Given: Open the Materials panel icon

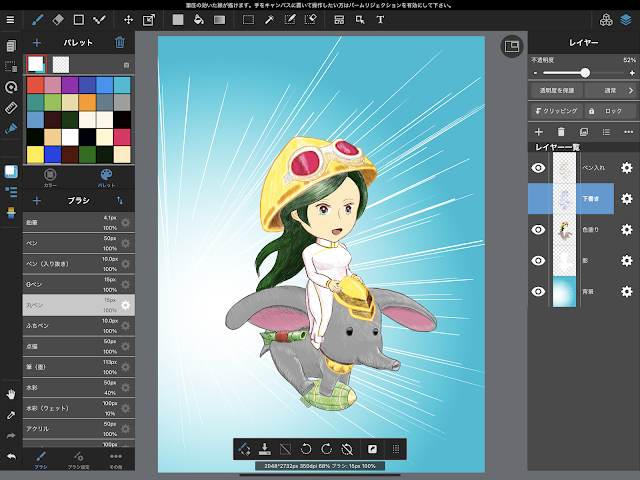Looking at the screenshot, I should [x=606, y=20].
